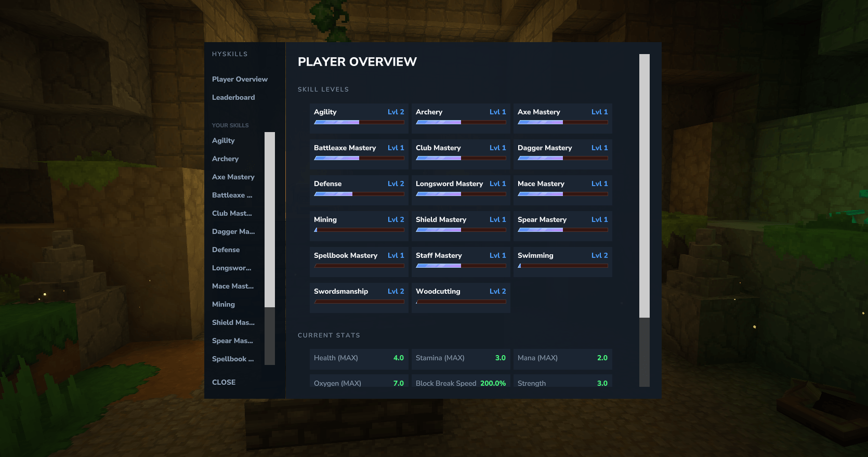
Task: Select Agility in the Your Skills list
Action: 223,140
